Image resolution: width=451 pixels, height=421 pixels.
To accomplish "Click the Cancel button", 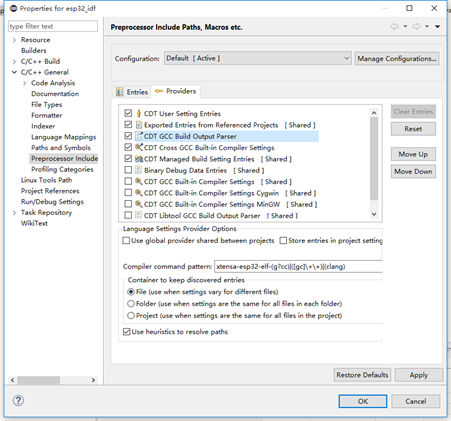I will [x=416, y=401].
